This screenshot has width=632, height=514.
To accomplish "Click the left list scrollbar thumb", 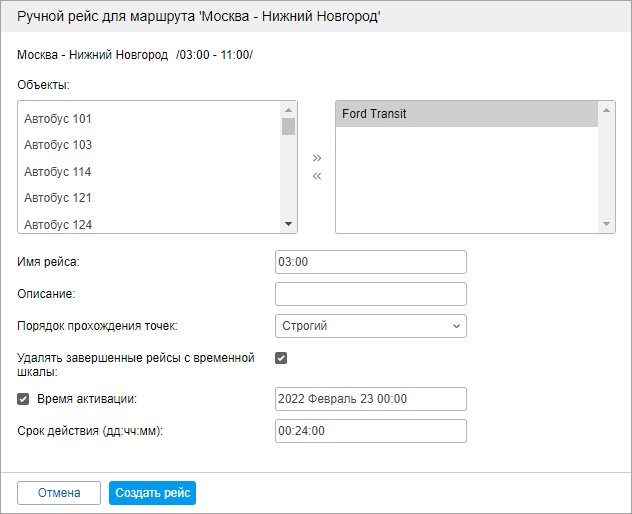I will pyautogui.click(x=288, y=126).
